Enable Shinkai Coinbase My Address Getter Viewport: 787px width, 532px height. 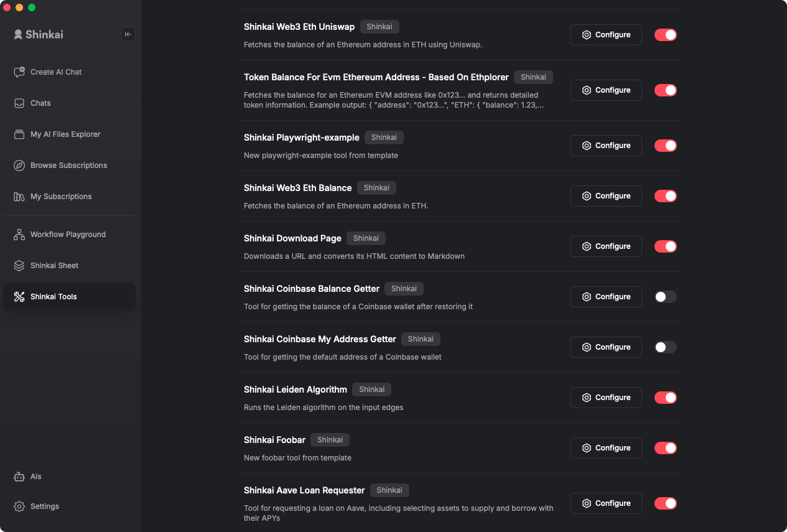point(666,347)
